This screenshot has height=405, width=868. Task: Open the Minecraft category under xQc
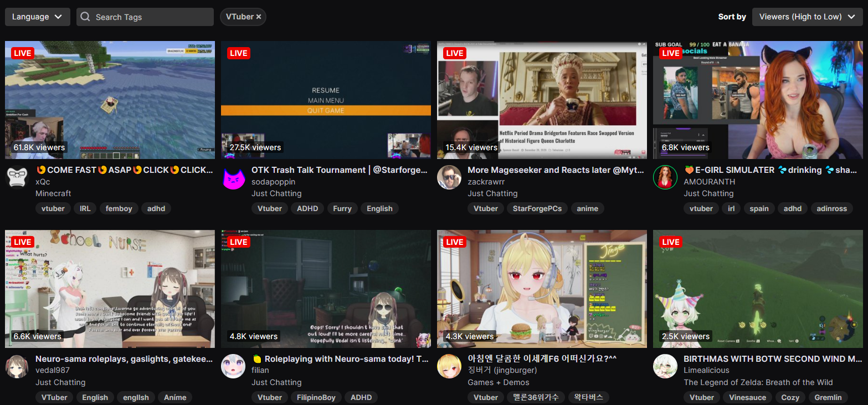(x=53, y=193)
